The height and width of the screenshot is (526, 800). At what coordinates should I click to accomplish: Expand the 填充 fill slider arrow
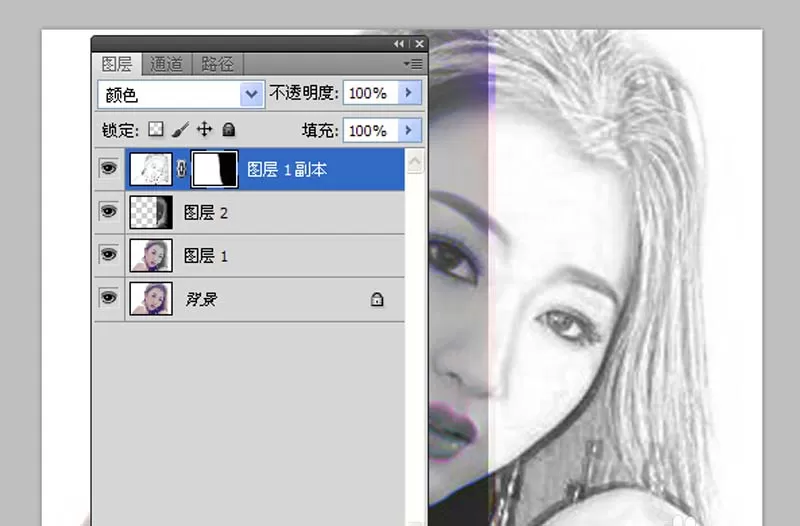tap(409, 131)
